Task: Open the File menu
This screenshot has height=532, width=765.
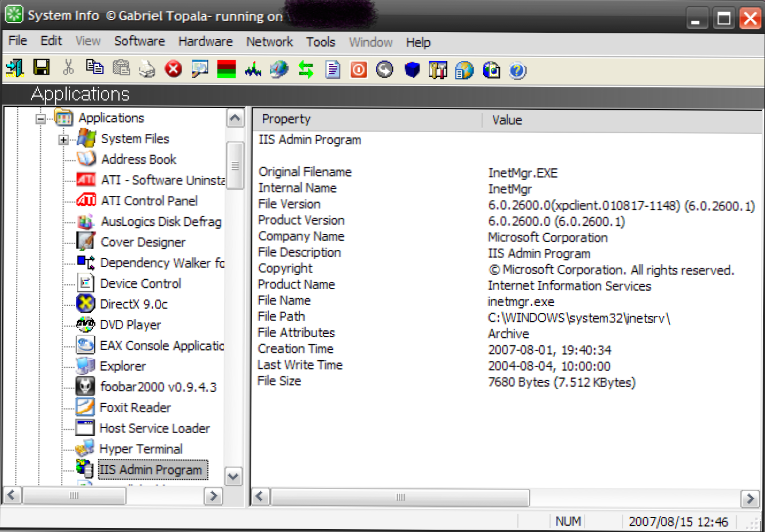Action: pos(18,41)
